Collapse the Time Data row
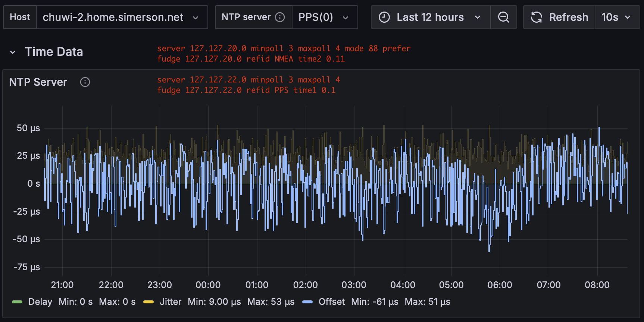Image resolution: width=644 pixels, height=322 pixels. 13,52
